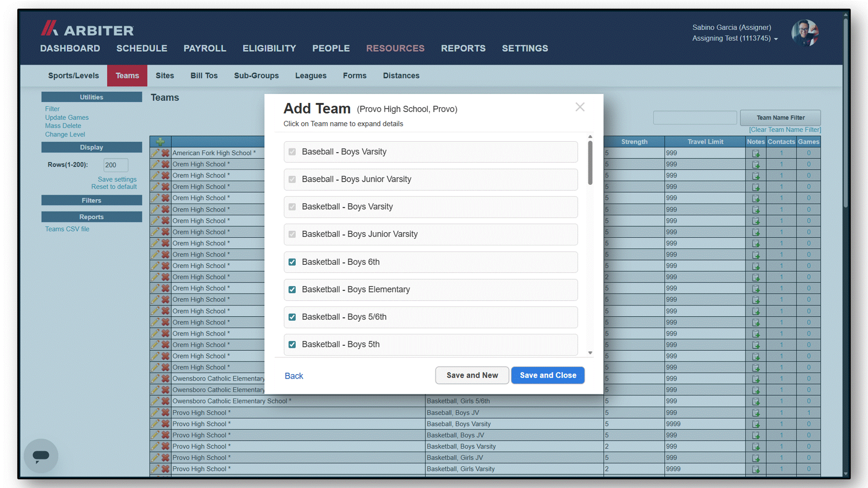
Task: Open the People menu
Action: pos(331,48)
